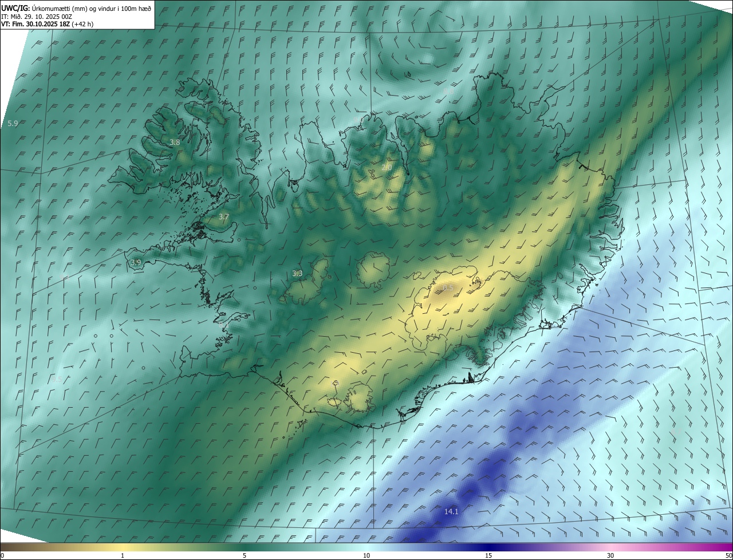The image size is (733, 560).
Task: Click the 3.7 map value label
Action: point(224,217)
